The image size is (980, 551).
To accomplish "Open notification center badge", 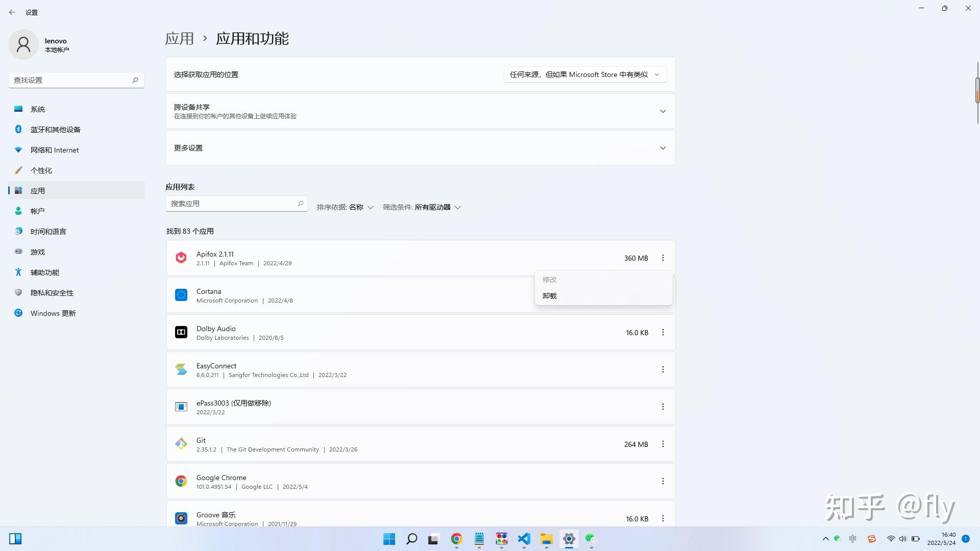I will point(966,539).
